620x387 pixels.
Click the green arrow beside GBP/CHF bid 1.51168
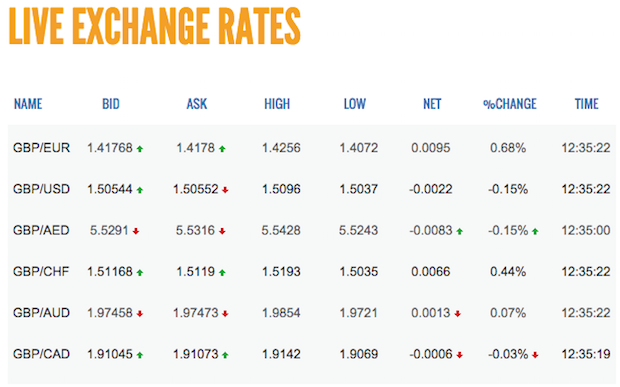pos(140,273)
